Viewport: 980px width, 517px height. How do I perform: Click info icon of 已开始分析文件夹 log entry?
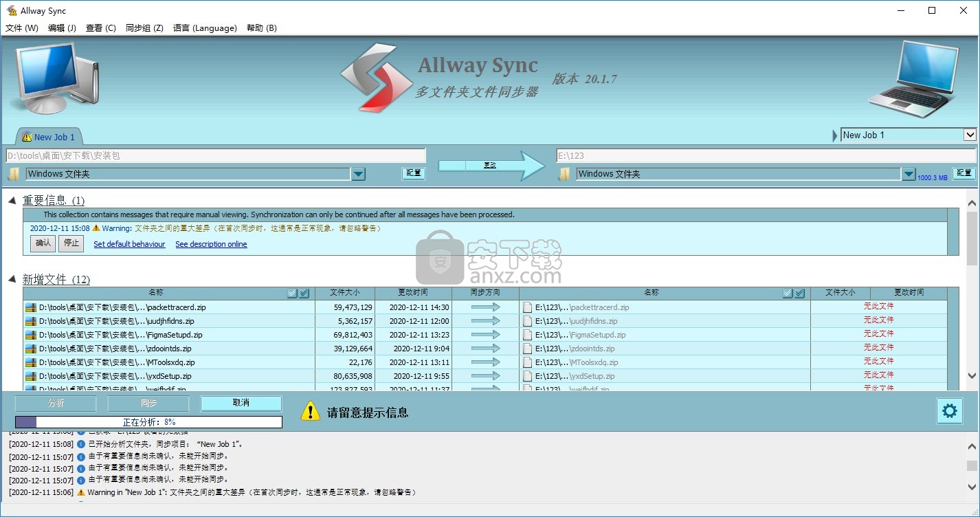click(81, 444)
